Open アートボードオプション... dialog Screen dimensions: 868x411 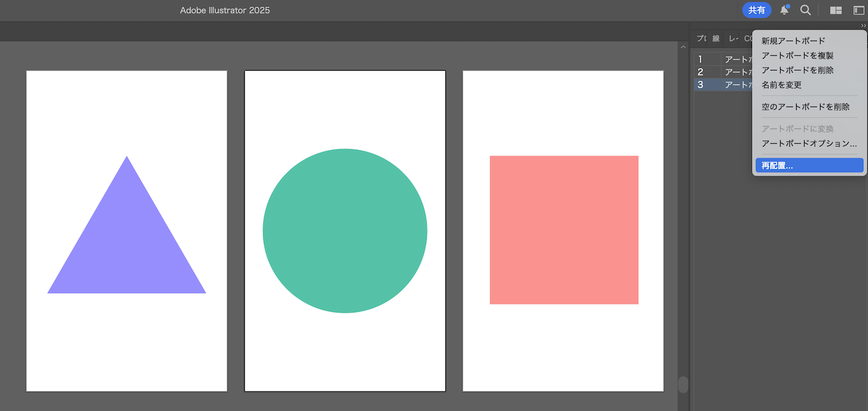click(809, 143)
